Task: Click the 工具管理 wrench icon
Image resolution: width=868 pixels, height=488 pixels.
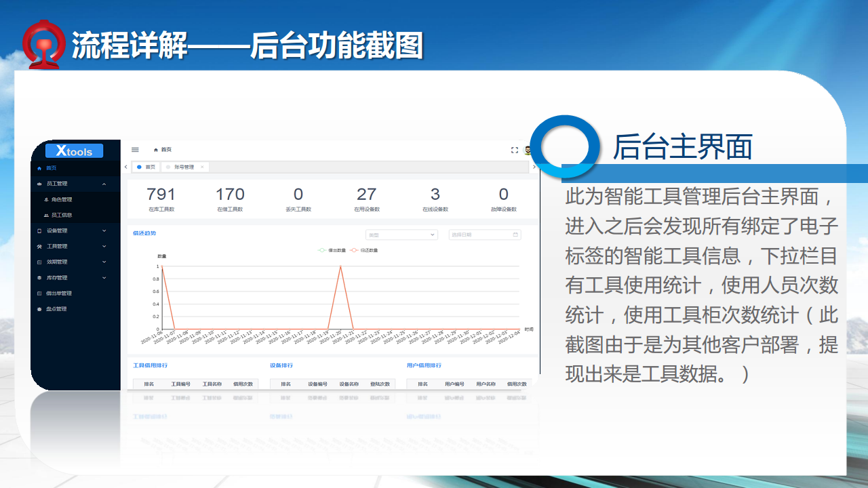Action: 39,246
